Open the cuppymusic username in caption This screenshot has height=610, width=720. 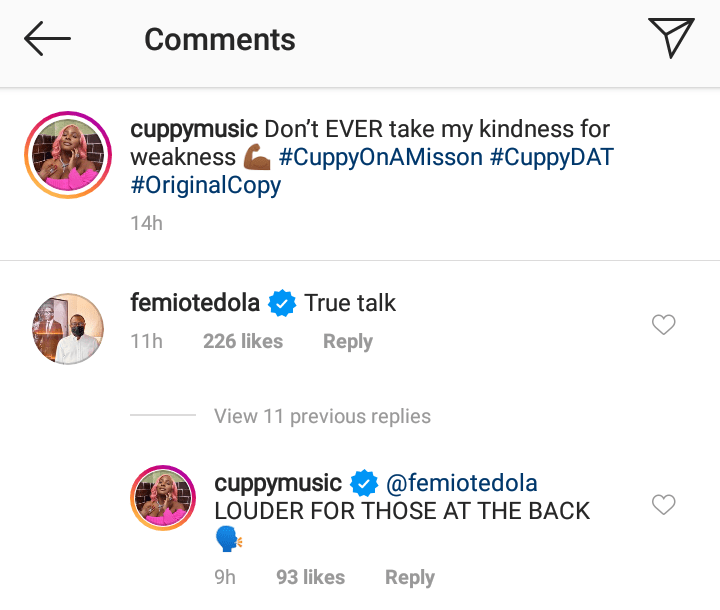click(195, 129)
